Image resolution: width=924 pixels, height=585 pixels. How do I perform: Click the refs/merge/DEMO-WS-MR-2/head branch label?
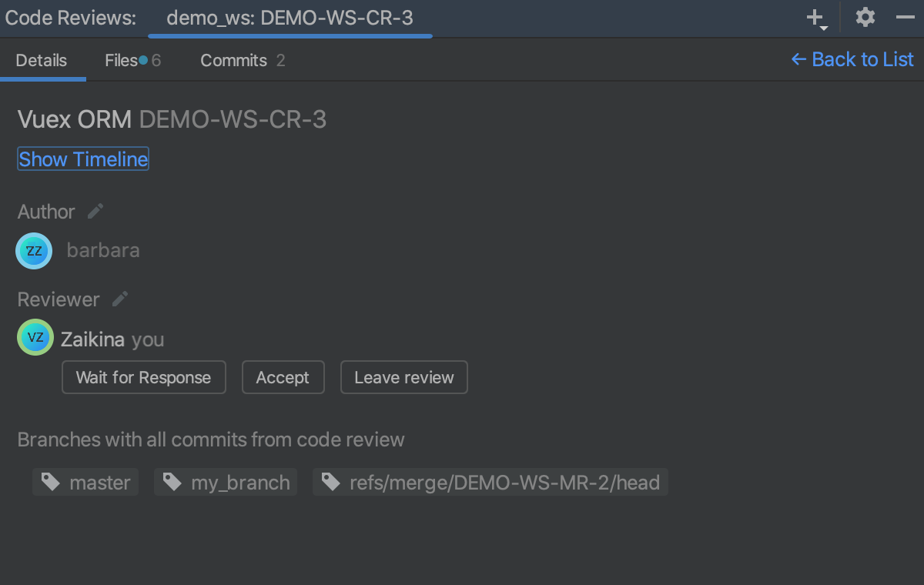coord(504,483)
